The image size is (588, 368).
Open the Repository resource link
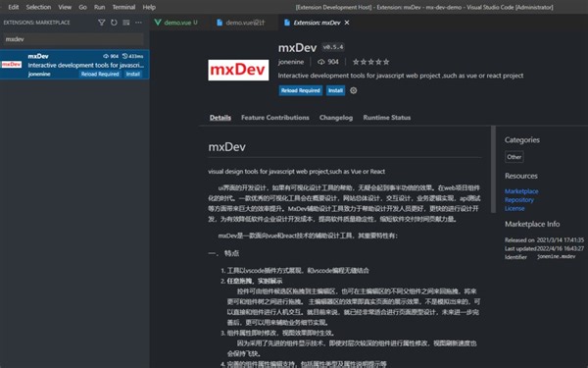[519, 200]
